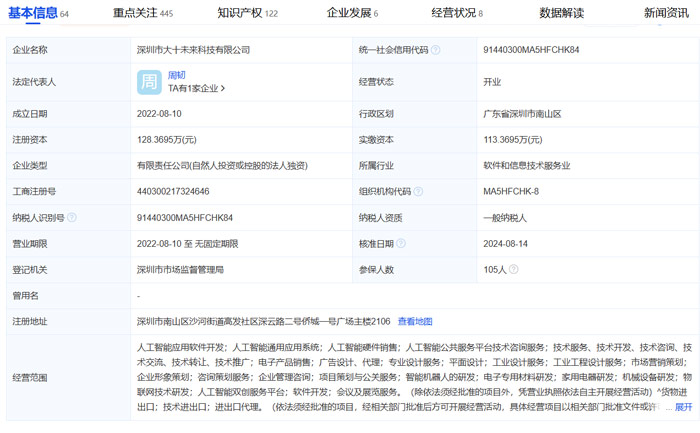Select the 基本信息 tab

(38, 13)
